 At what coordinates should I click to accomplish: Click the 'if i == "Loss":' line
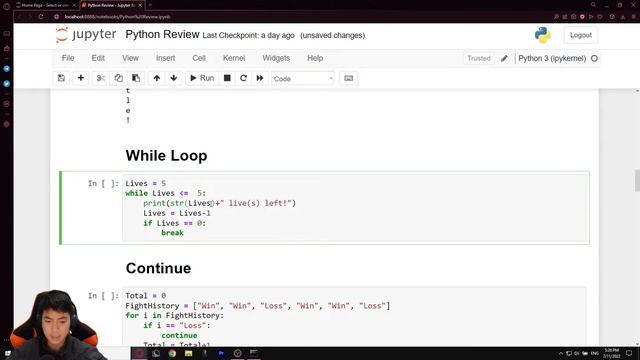click(177, 325)
